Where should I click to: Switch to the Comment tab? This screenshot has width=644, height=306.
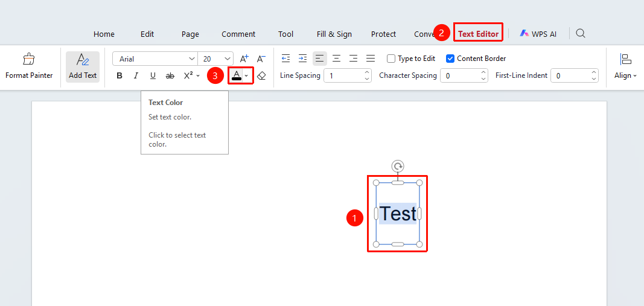coord(238,34)
